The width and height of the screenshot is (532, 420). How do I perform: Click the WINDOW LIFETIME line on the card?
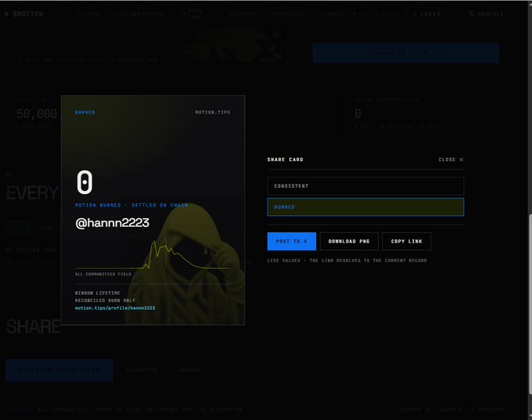[x=97, y=293]
